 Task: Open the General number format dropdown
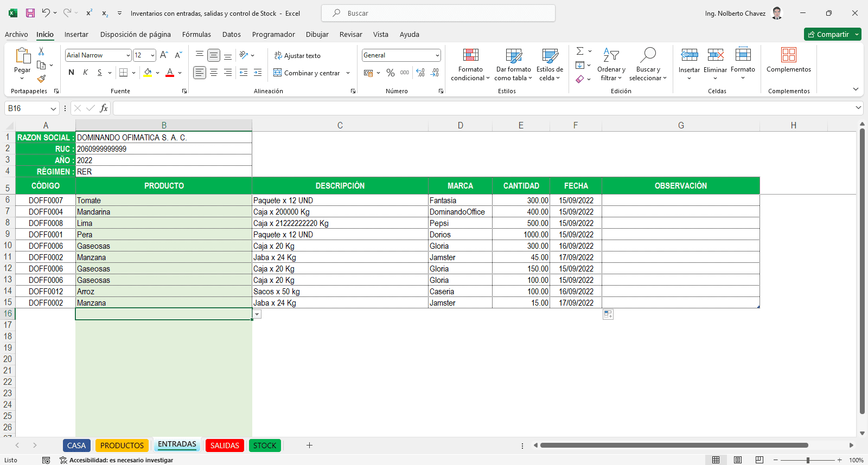437,55
